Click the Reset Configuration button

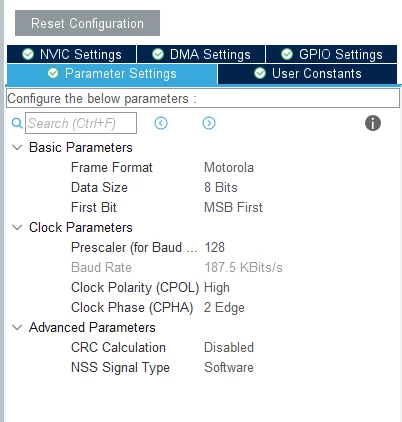pyautogui.click(x=87, y=23)
